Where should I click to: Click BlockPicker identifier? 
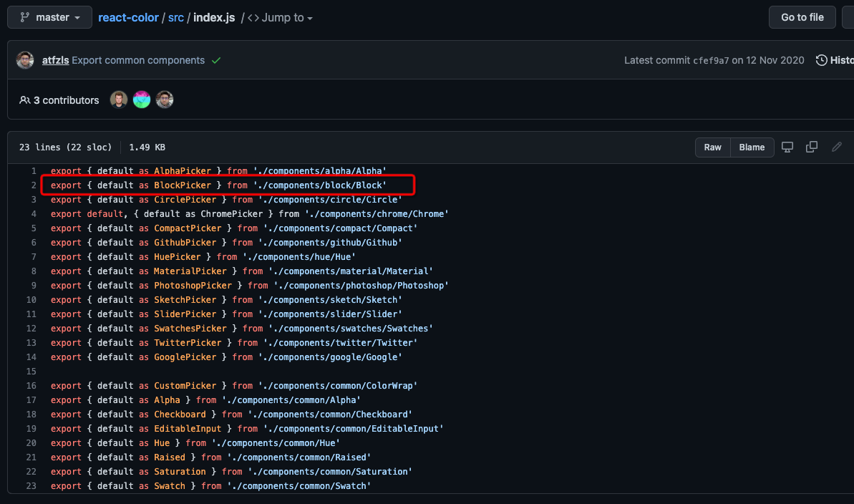[183, 185]
